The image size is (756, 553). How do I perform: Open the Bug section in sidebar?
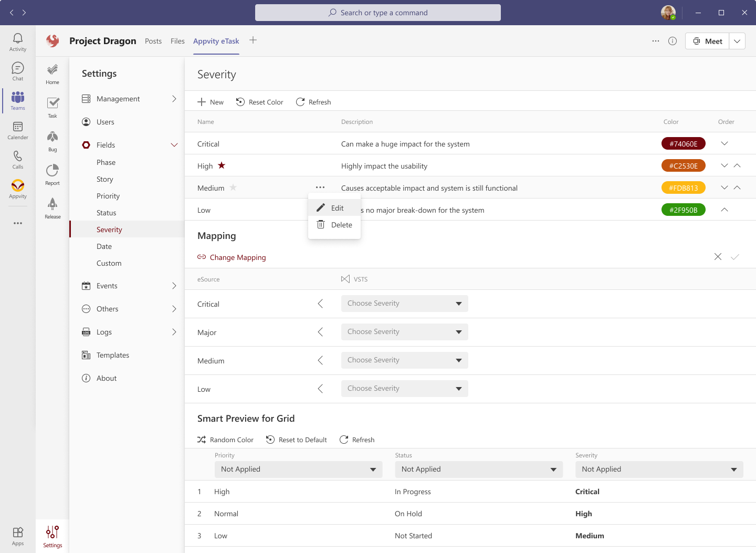tap(52, 141)
